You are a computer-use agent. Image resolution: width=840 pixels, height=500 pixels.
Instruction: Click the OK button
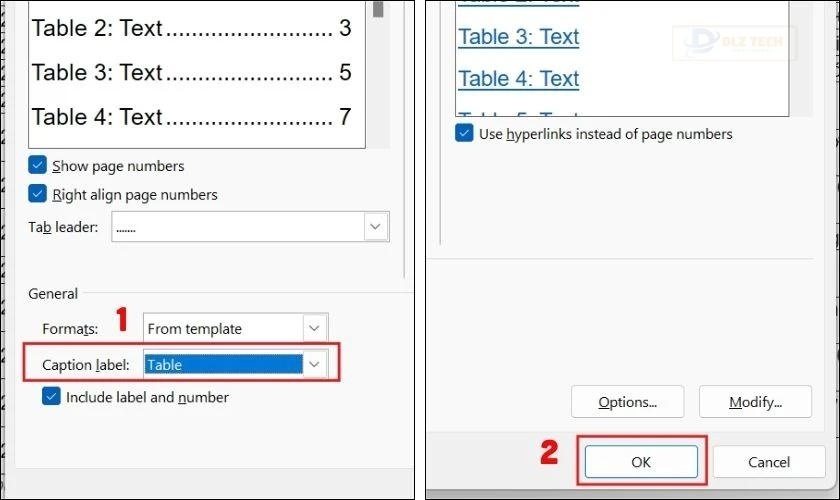(641, 462)
